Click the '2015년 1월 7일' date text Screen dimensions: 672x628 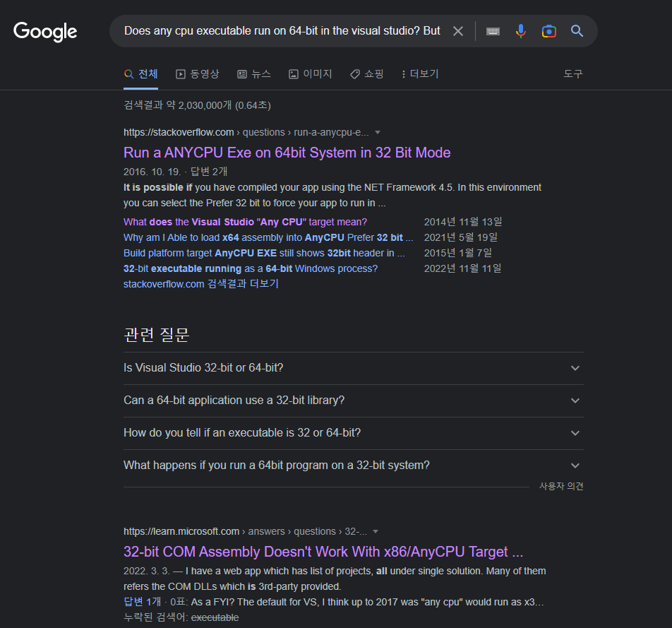click(x=457, y=253)
